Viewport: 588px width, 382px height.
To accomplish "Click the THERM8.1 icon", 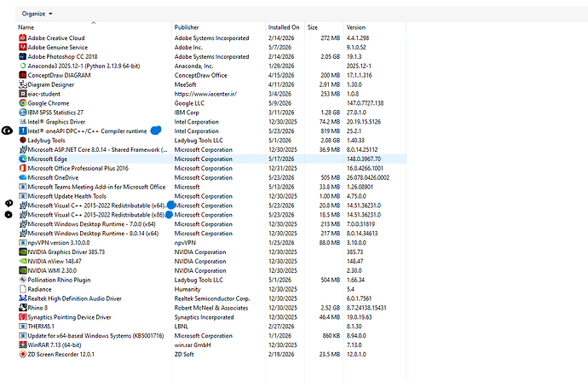I will pyautogui.click(x=23, y=327).
